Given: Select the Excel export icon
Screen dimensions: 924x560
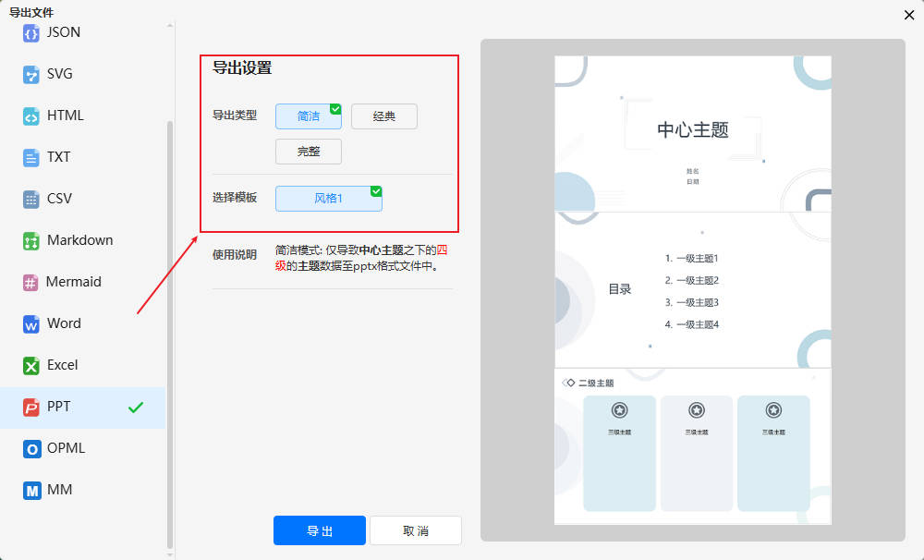Looking at the screenshot, I should coord(31,365).
